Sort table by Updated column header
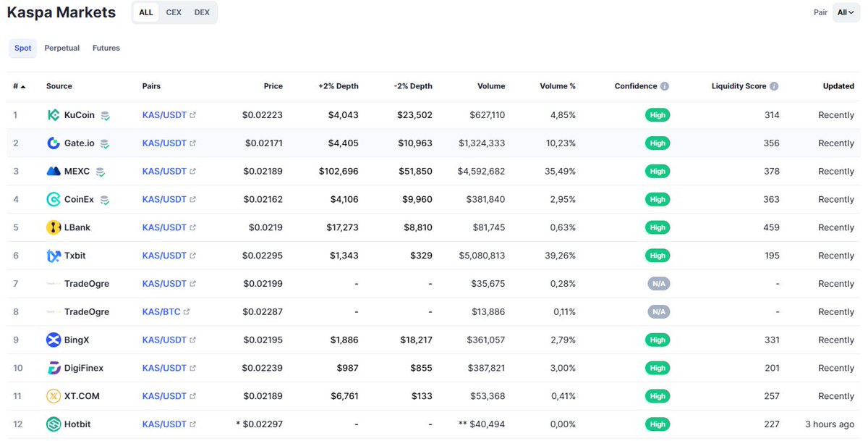The height and width of the screenshot is (441, 868). click(x=838, y=86)
